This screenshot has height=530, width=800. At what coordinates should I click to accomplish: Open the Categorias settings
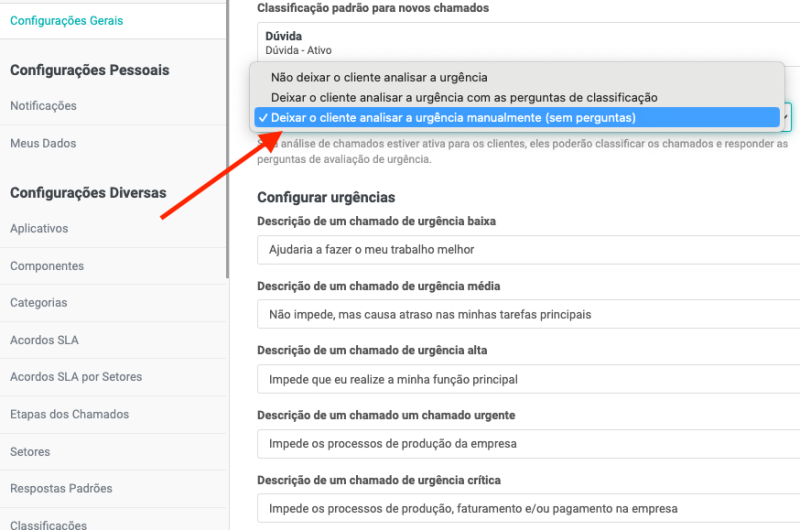pos(39,303)
